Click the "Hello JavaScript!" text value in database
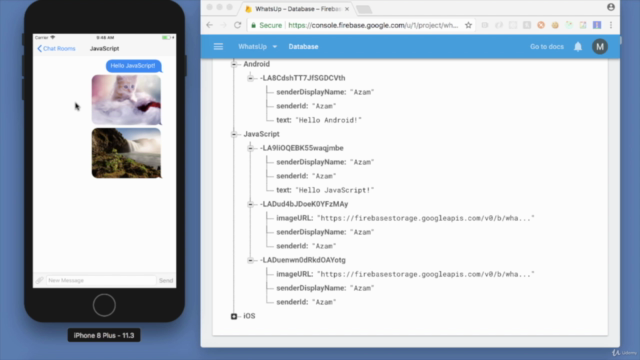This screenshot has width=640, height=360. (335, 190)
